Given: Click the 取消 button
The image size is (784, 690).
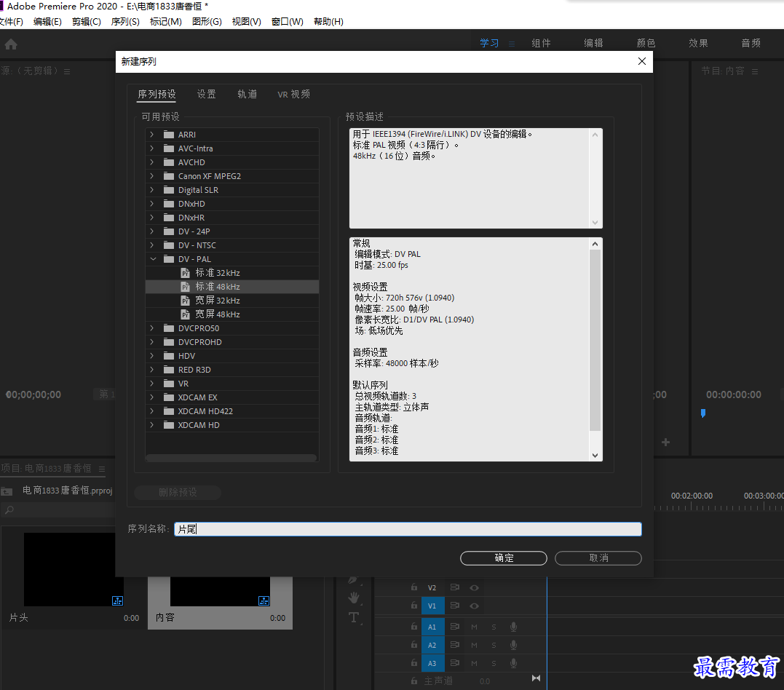Looking at the screenshot, I should point(598,558).
